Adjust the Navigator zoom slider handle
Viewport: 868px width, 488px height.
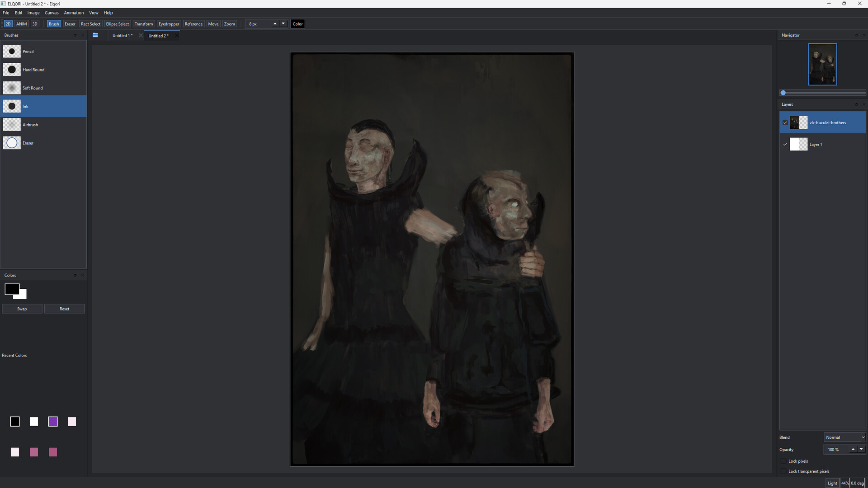point(783,93)
